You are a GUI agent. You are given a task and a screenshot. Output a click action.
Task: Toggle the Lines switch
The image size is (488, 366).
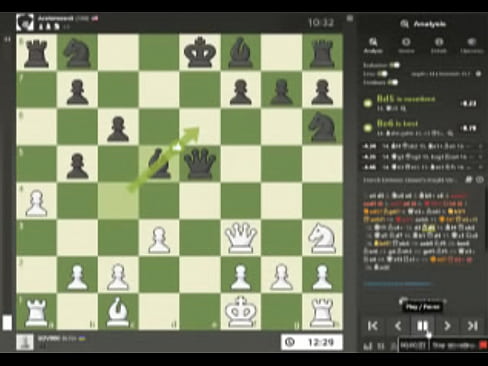(x=382, y=74)
